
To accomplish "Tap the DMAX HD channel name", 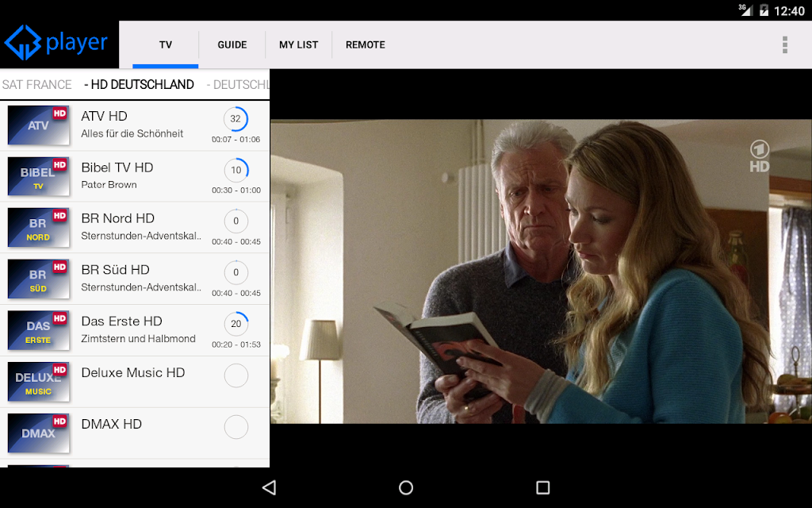I will (x=111, y=424).
